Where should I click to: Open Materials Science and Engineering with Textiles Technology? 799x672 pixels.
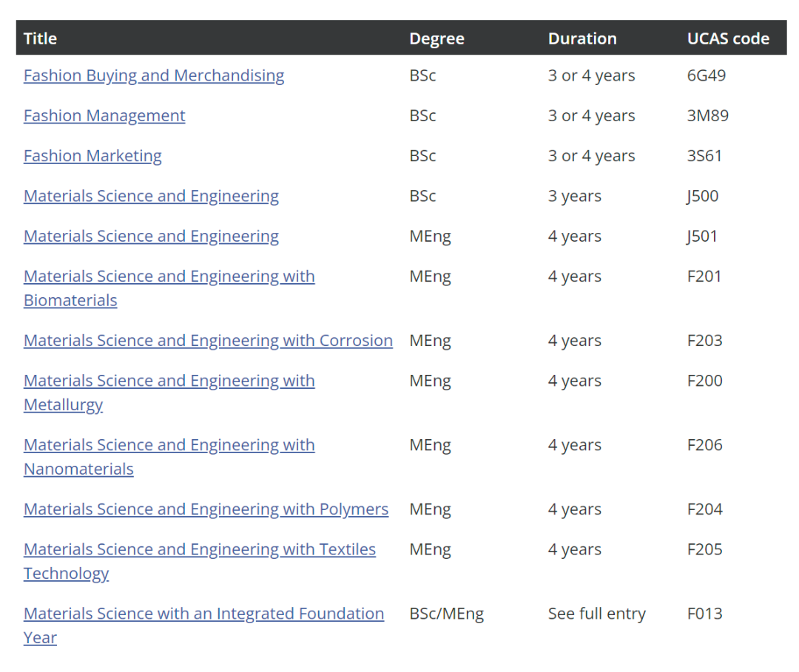click(x=200, y=550)
